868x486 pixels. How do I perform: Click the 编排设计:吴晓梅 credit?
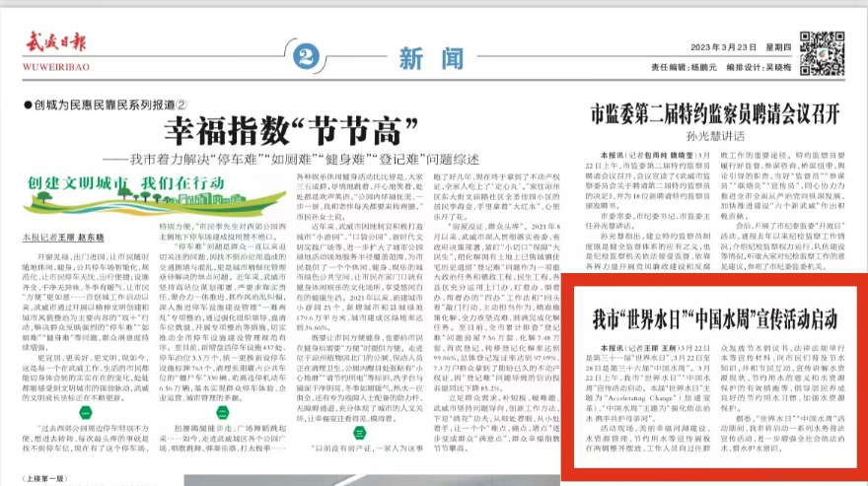tap(759, 67)
